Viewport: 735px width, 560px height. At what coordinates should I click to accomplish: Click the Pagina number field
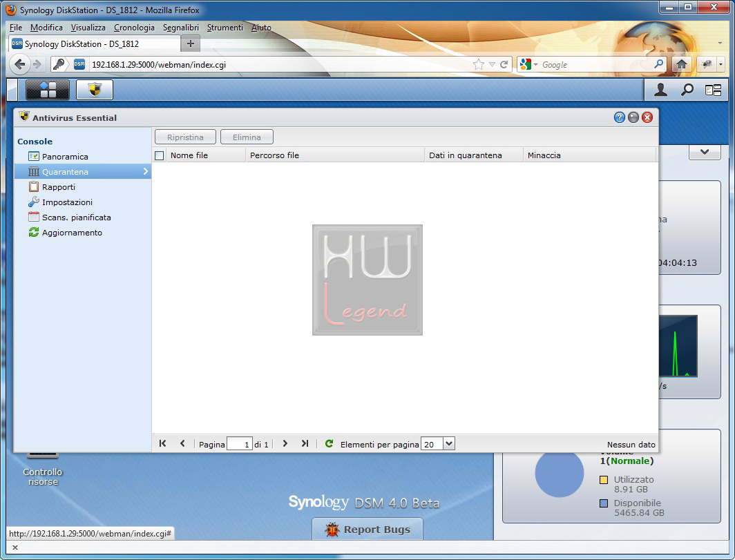tap(240, 444)
